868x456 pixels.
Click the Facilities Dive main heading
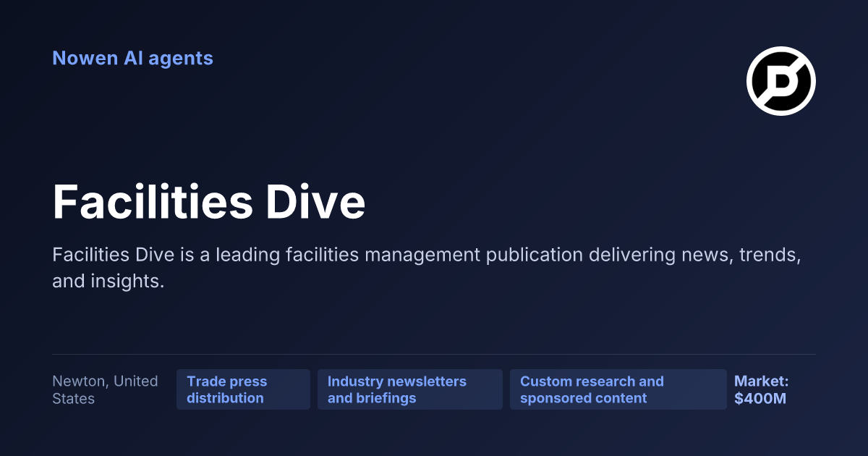pos(209,202)
